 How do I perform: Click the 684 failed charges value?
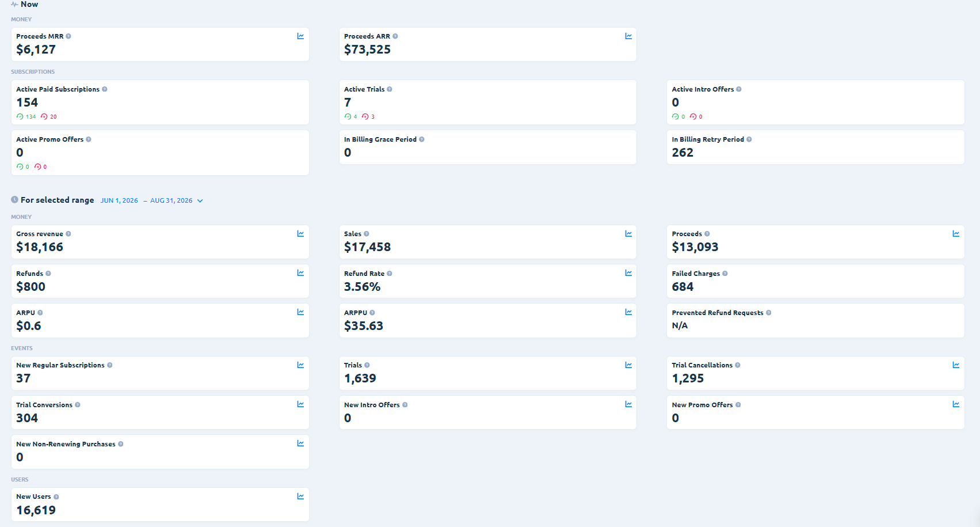[682, 287]
